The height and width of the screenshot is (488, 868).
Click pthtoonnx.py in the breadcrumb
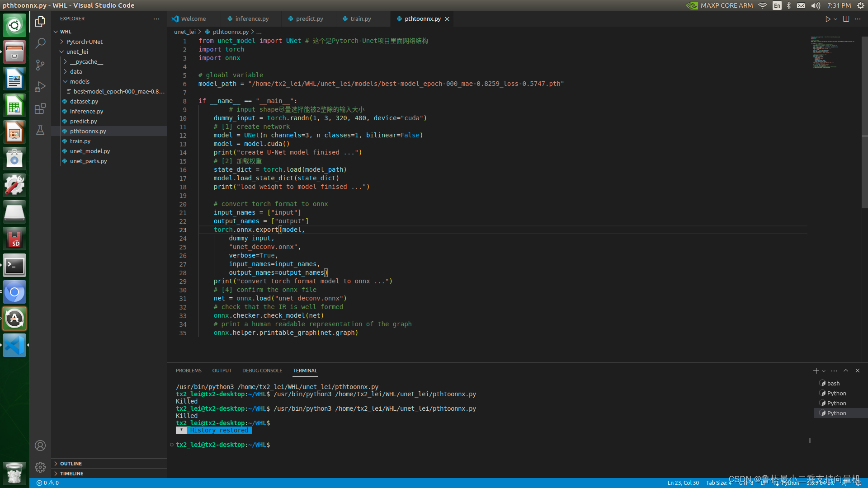[231, 32]
